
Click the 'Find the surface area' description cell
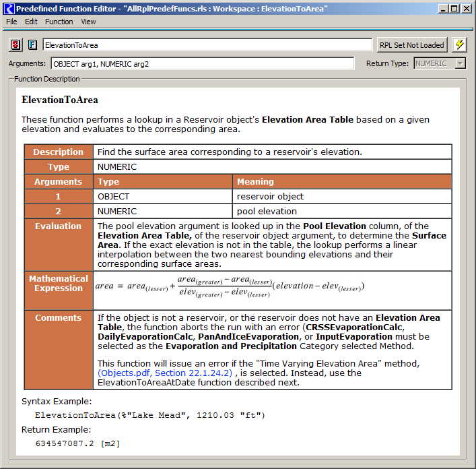273,152
